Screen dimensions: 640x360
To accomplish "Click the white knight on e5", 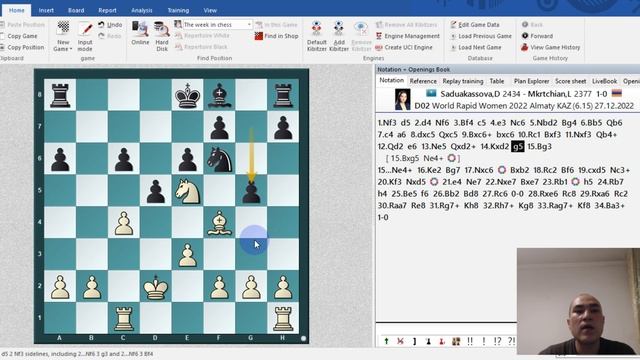I will 187,191.
